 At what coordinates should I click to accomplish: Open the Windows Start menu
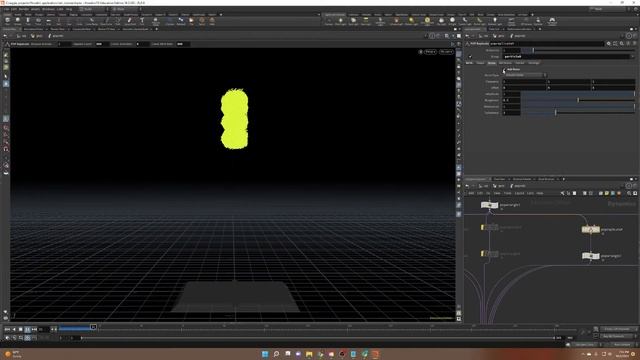click(265, 354)
